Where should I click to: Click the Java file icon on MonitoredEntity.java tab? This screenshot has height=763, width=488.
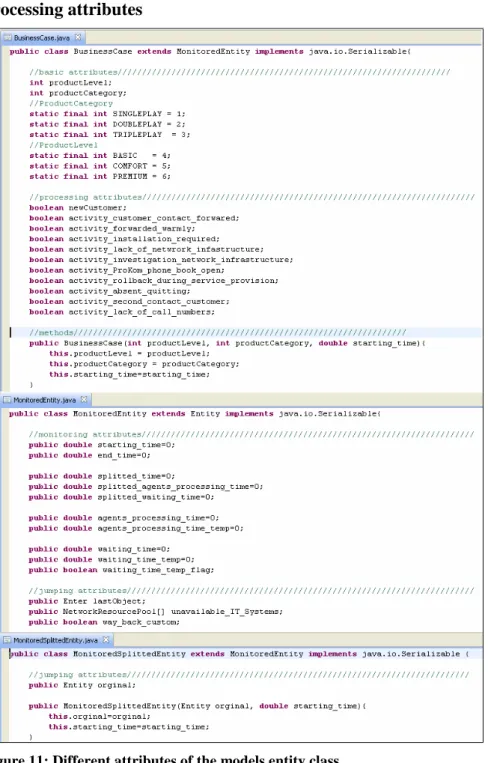point(8,400)
